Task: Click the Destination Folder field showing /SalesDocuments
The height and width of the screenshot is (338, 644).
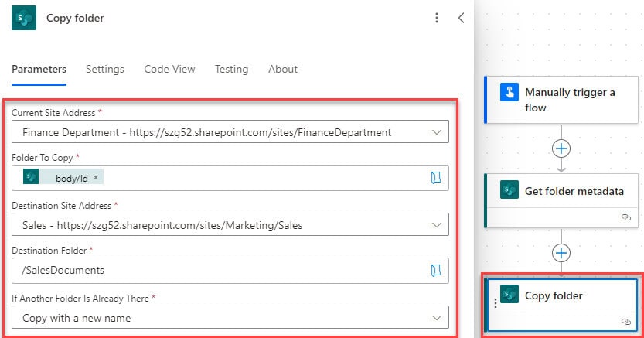Action: coord(230,271)
